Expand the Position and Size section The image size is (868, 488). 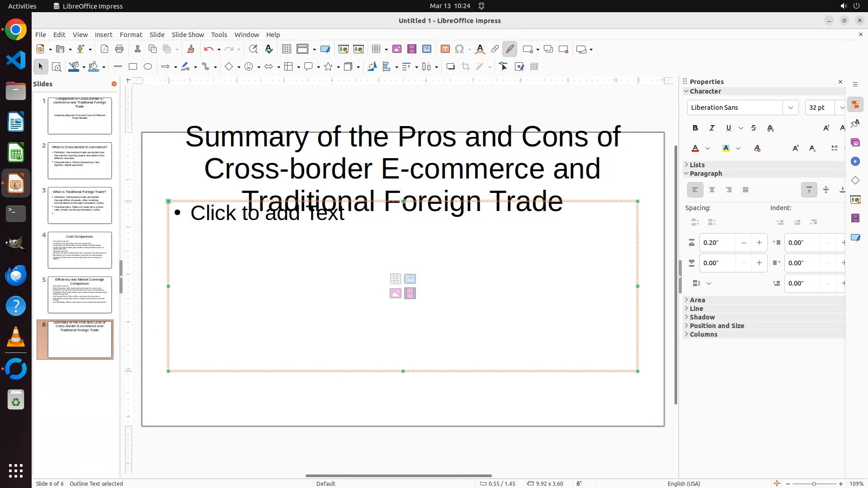[717, 326]
